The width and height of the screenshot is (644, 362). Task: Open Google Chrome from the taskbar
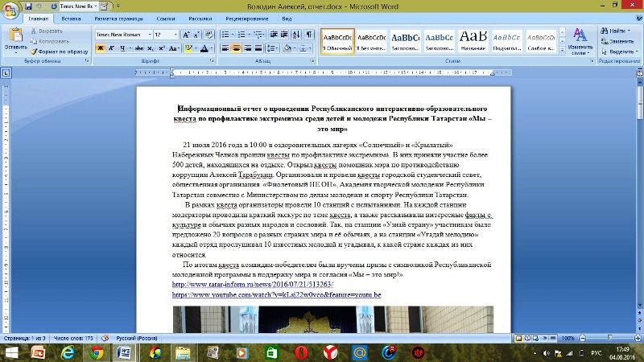click(96, 352)
